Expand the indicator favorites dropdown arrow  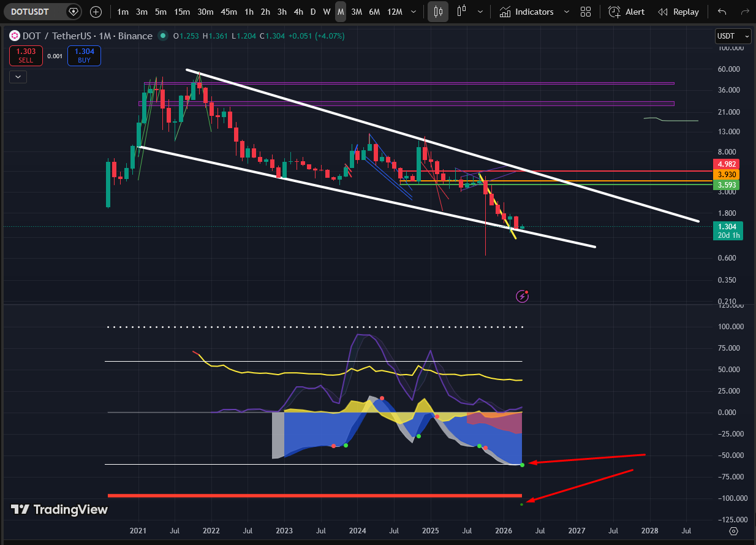[566, 12]
